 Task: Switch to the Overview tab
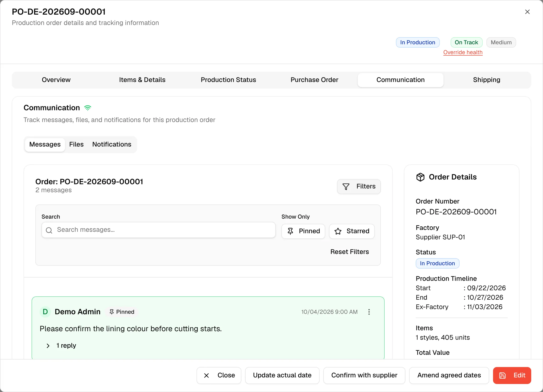pos(56,80)
